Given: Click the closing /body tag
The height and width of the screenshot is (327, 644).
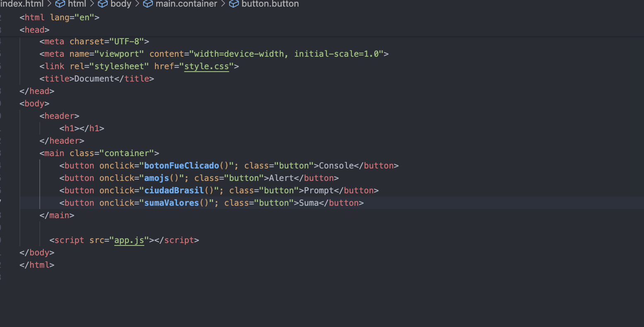Looking at the screenshot, I should coord(37,252).
